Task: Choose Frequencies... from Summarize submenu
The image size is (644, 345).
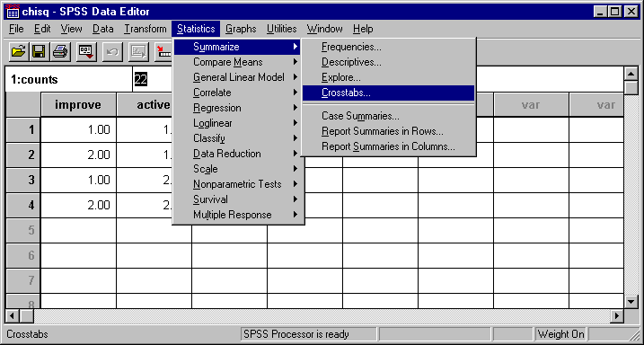Action: point(389,47)
